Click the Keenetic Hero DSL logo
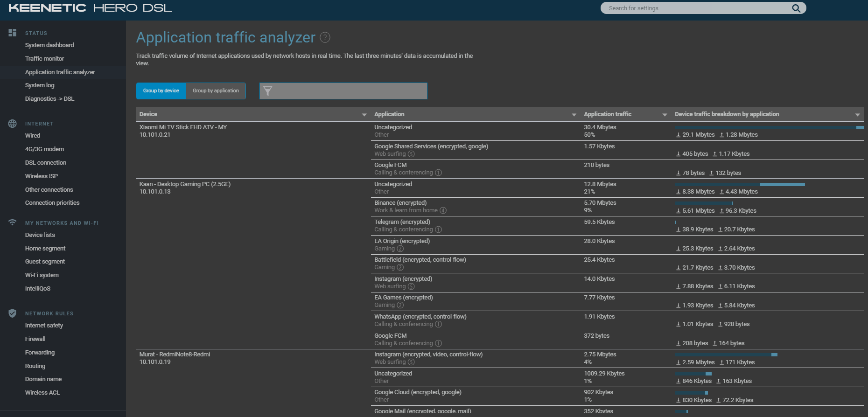Viewport: 868px width, 417px height. pyautogui.click(x=90, y=8)
